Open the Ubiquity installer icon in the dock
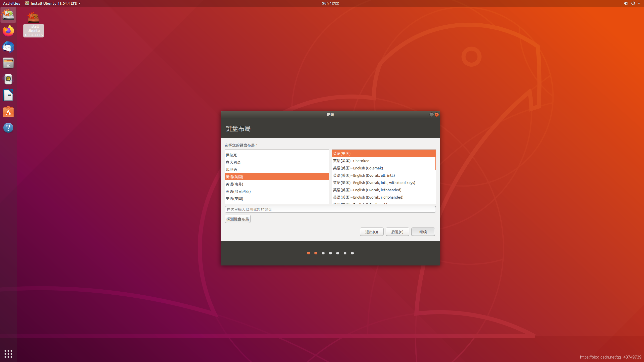 point(8,15)
